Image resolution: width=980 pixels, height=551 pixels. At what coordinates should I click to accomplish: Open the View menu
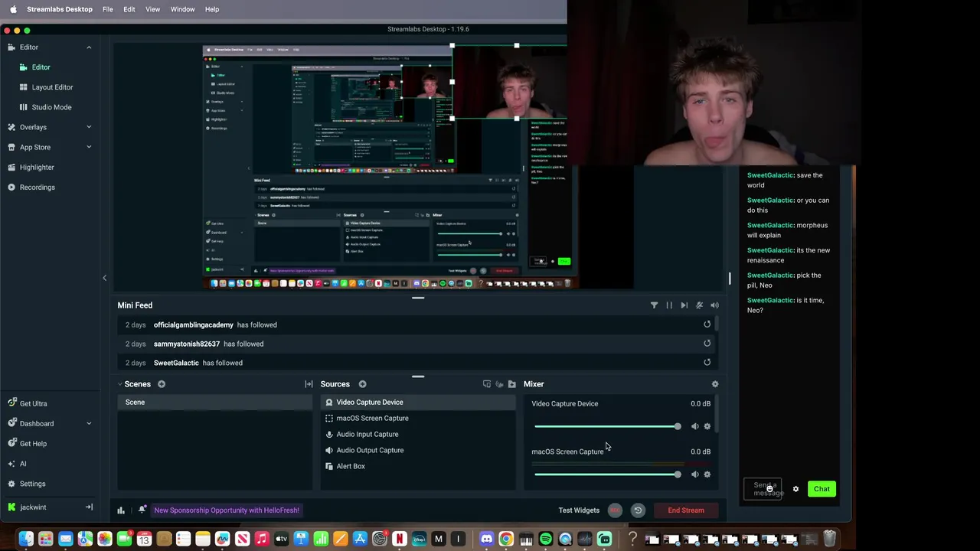point(152,9)
